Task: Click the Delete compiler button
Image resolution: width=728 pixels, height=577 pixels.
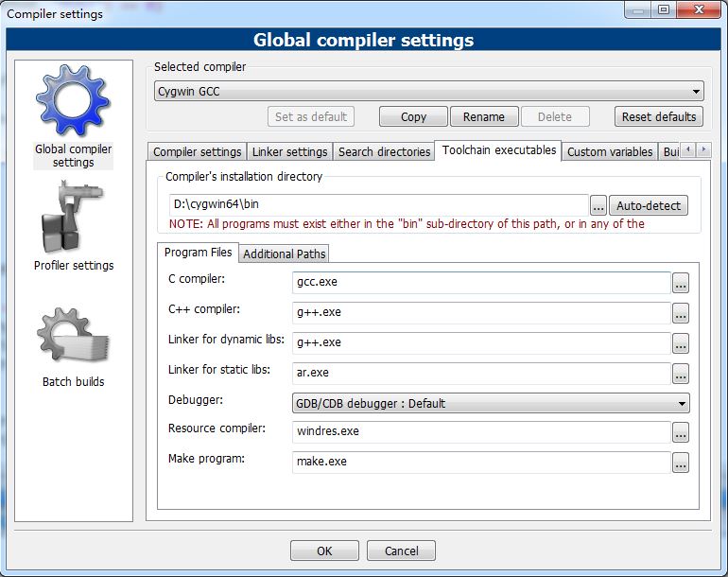Action: (x=555, y=116)
